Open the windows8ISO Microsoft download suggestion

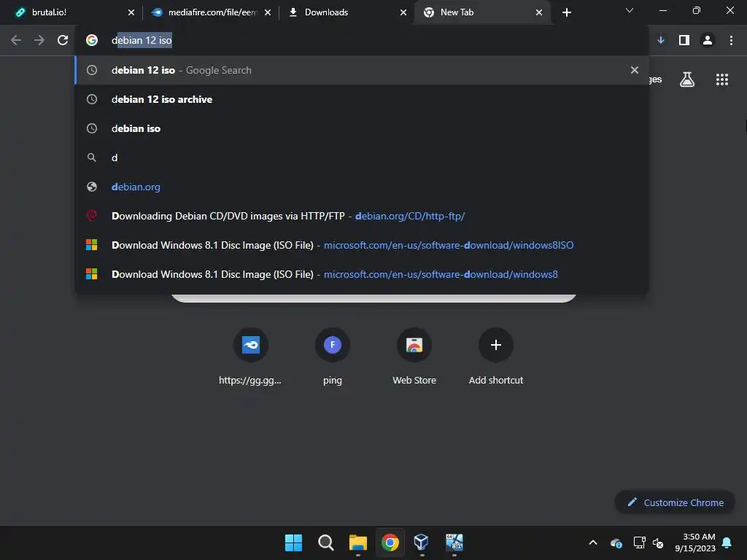coord(362,245)
